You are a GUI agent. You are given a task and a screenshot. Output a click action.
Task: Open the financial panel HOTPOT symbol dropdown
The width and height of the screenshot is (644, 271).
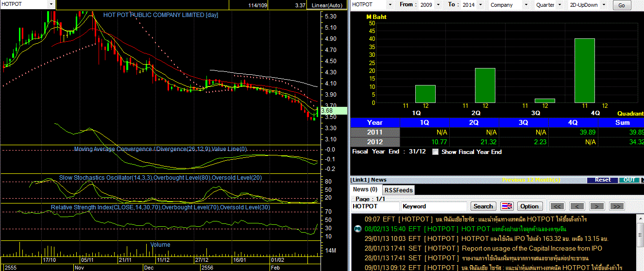[x=391, y=4]
